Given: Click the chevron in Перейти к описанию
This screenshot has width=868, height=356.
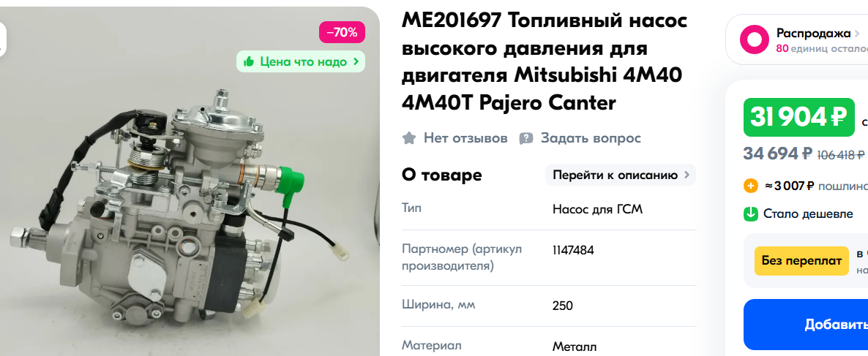Looking at the screenshot, I should point(686,175).
